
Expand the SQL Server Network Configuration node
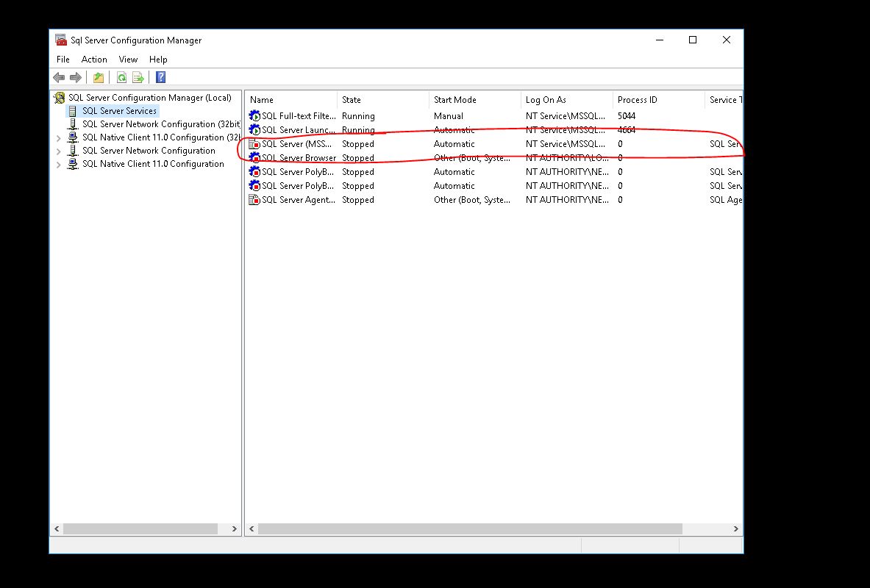pyautogui.click(x=59, y=151)
